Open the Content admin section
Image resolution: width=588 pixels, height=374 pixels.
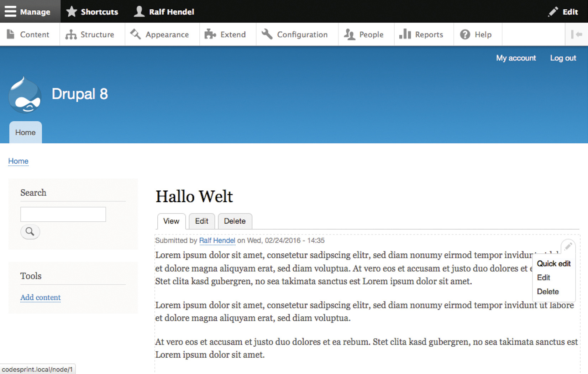point(28,35)
